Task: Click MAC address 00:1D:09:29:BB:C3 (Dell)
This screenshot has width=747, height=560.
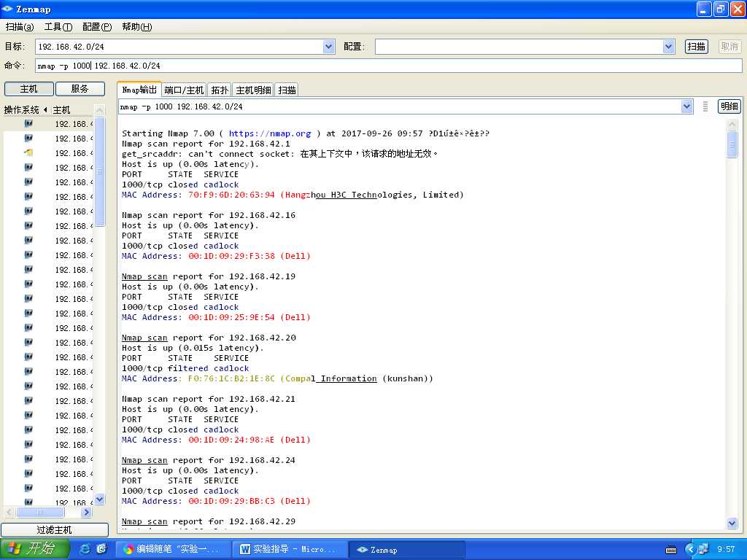Action: pos(216,502)
